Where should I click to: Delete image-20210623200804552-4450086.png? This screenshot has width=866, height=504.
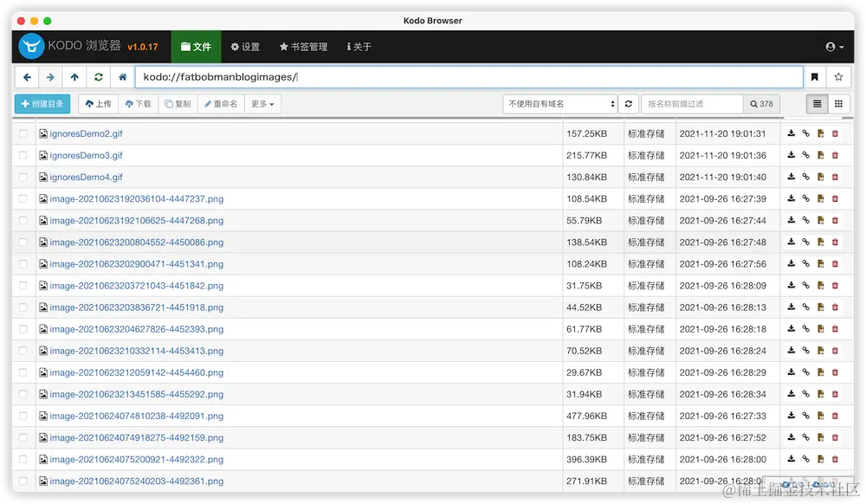[x=835, y=242]
